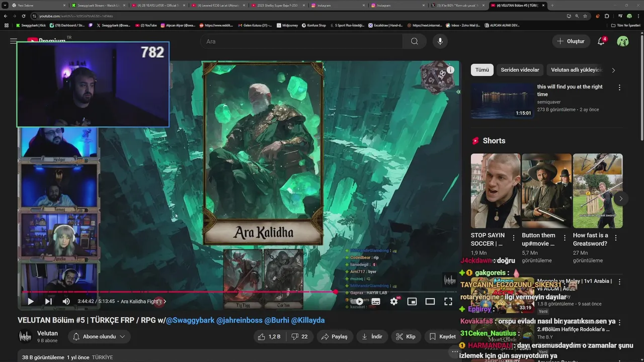Open video info icon in player
This screenshot has height=362, width=644.
[x=450, y=70]
